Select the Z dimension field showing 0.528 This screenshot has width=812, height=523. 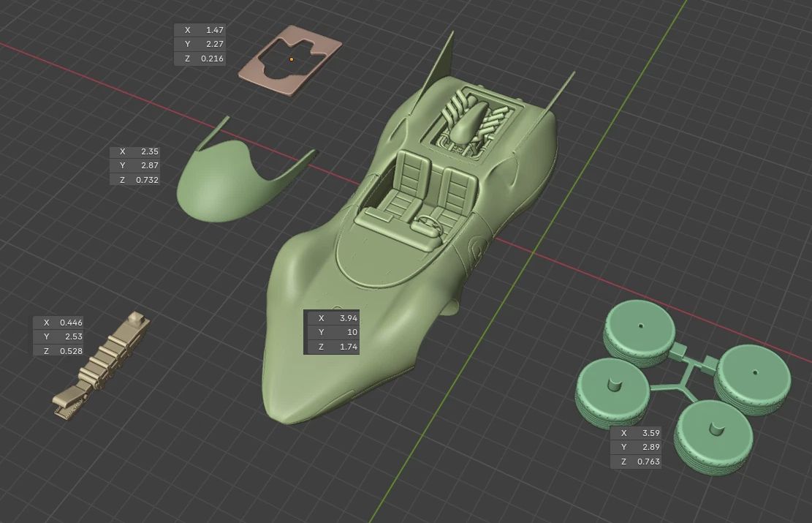tap(58, 351)
